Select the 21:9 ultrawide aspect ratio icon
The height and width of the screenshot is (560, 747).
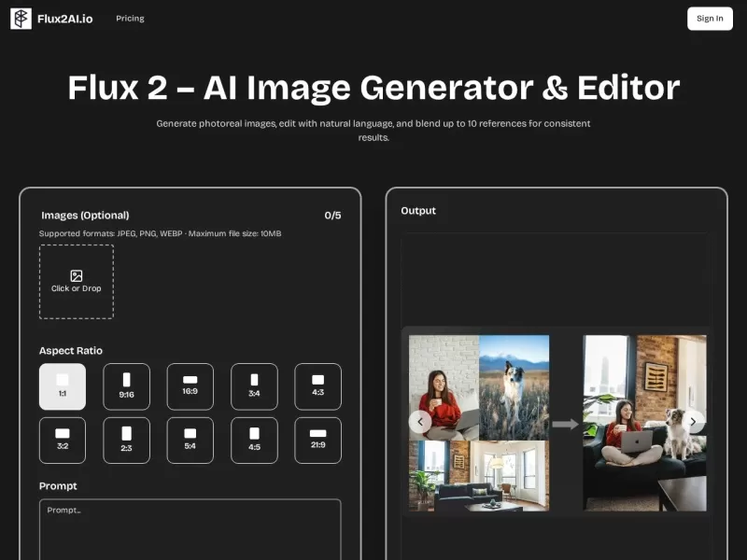pos(317,439)
